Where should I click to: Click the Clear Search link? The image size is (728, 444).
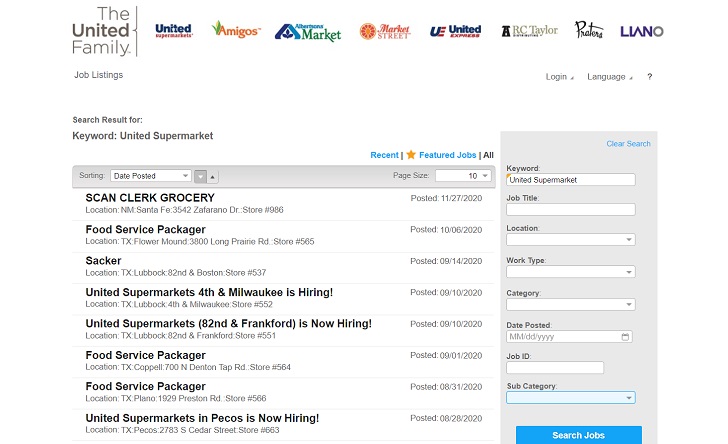[628, 144]
